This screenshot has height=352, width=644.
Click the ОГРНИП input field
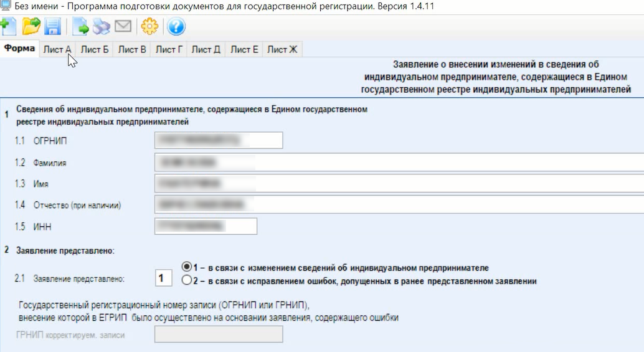(x=219, y=140)
